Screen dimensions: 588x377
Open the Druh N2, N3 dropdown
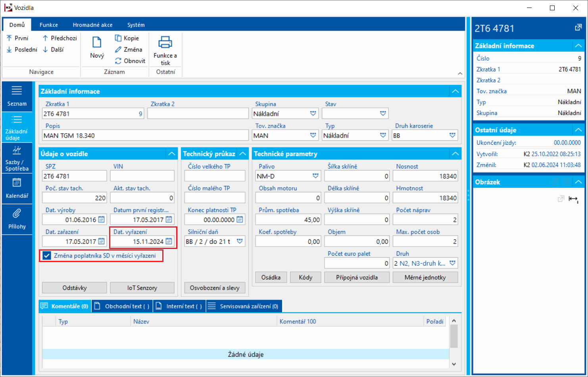coord(452,263)
